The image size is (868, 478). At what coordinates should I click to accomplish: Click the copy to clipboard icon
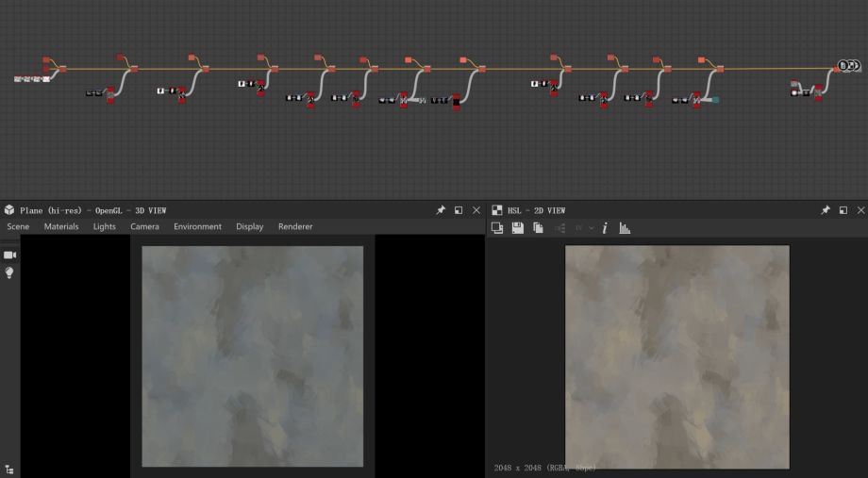point(538,228)
